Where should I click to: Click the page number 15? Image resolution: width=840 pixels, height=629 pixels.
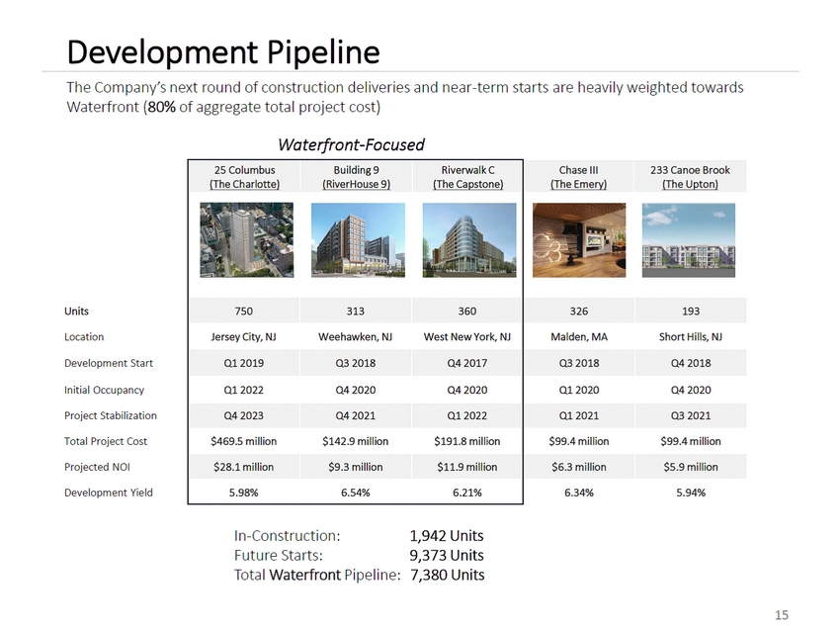pos(782,614)
